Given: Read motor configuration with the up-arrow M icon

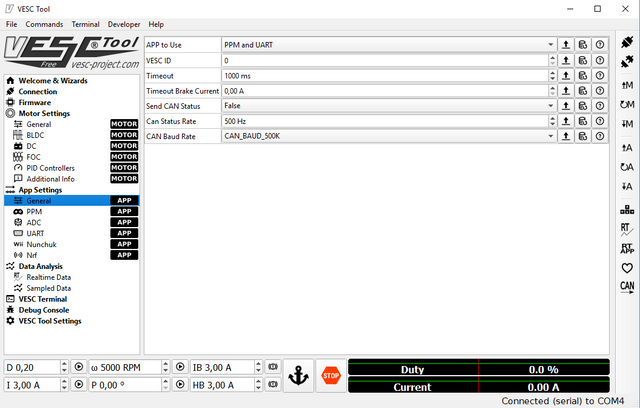Looking at the screenshot, I should pyautogui.click(x=627, y=85).
